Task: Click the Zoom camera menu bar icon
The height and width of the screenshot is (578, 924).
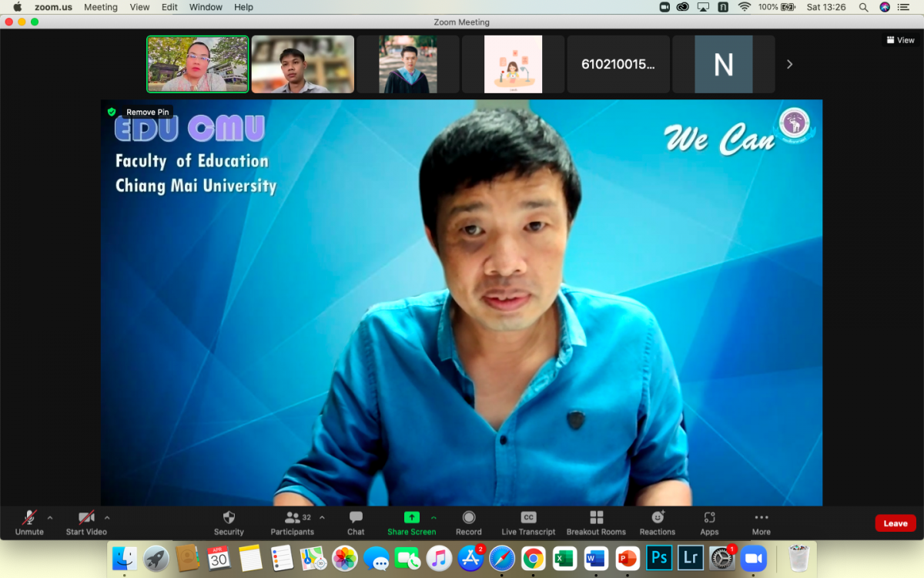Action: [x=665, y=7]
